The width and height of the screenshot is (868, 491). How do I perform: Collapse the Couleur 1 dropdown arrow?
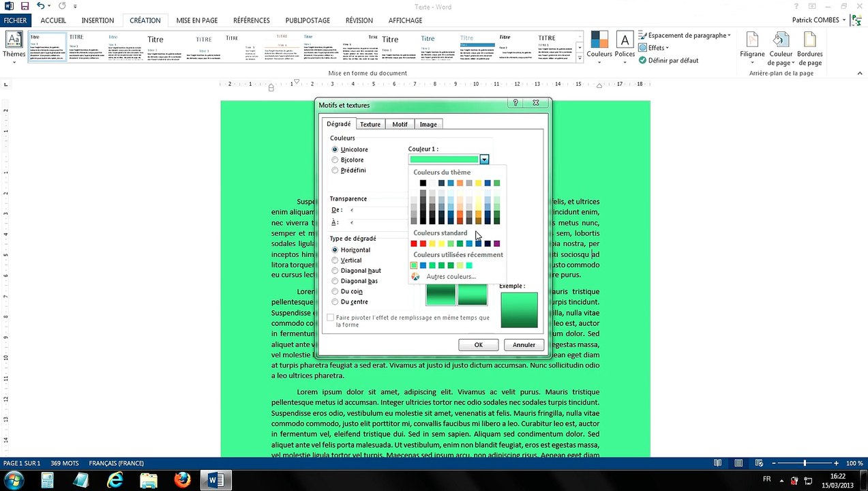click(x=483, y=160)
